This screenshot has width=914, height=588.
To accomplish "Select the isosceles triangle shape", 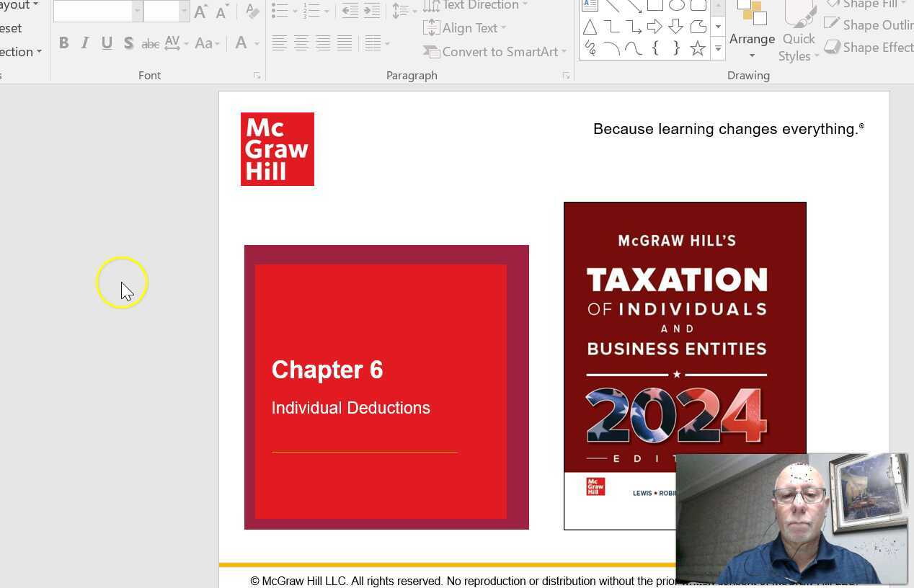I will click(x=590, y=27).
